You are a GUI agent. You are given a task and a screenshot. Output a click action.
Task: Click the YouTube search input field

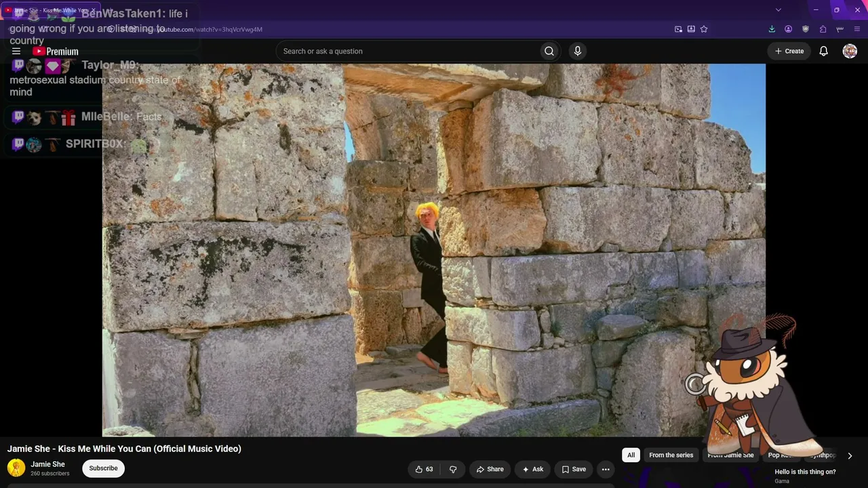(x=410, y=51)
